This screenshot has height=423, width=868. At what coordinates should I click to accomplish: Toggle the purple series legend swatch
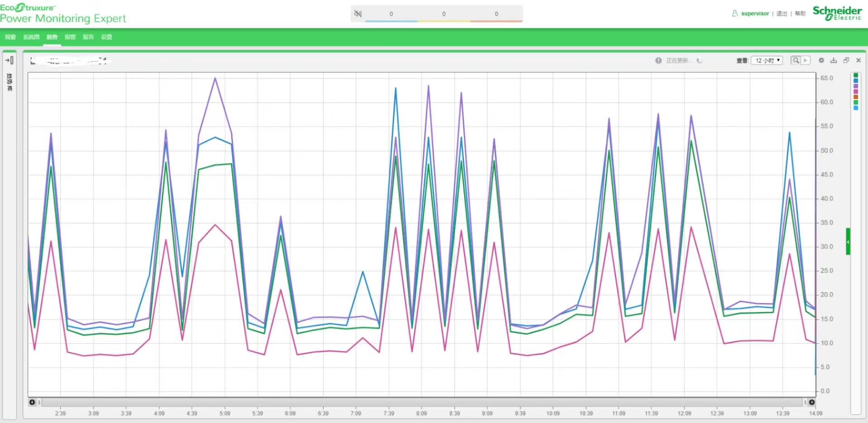tap(856, 86)
